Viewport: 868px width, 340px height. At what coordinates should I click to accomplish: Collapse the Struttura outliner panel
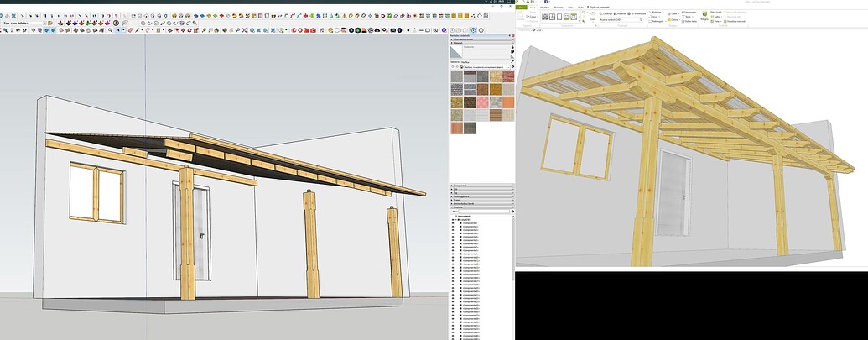click(x=481, y=207)
